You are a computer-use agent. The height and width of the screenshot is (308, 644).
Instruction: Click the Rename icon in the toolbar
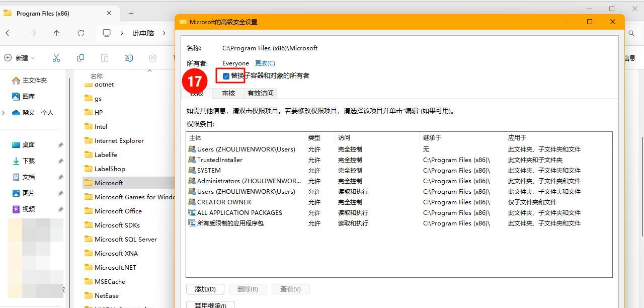click(x=129, y=57)
